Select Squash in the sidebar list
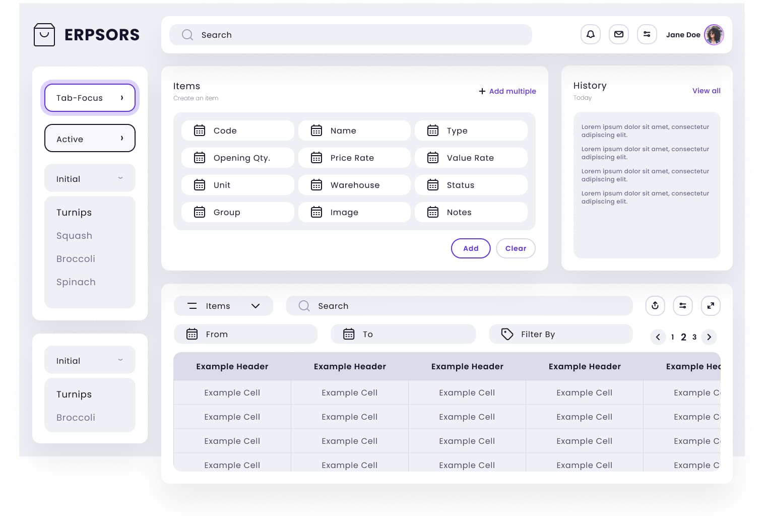The width and height of the screenshot is (765, 532). pos(74,236)
